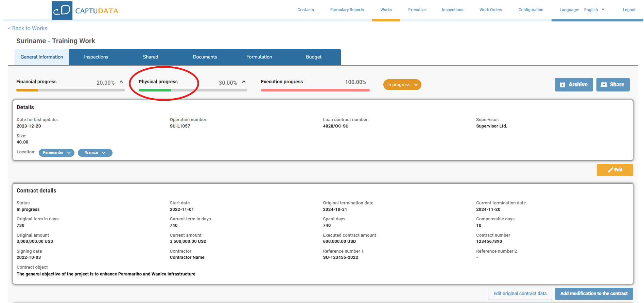Click the Share icon in Share button
Viewport: 644px width, 303px height.
click(604, 85)
